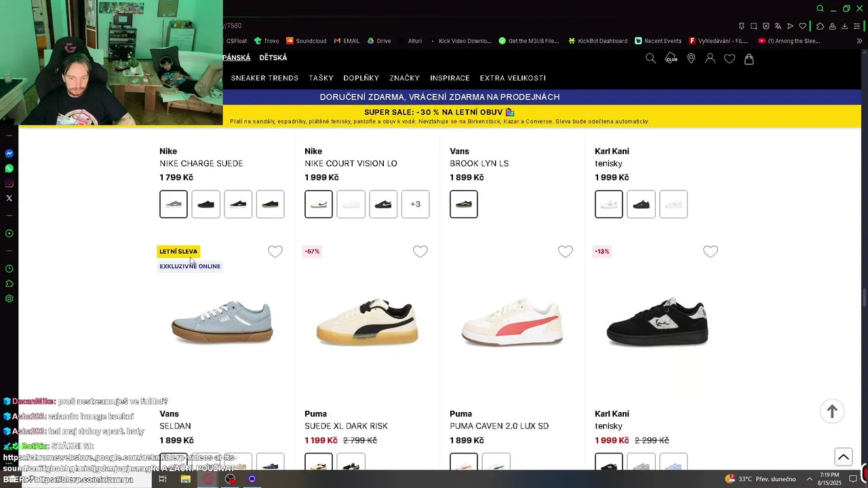Open the SNEAKER TRENDS menu
Viewport: 868px width, 488px height.
tap(264, 78)
